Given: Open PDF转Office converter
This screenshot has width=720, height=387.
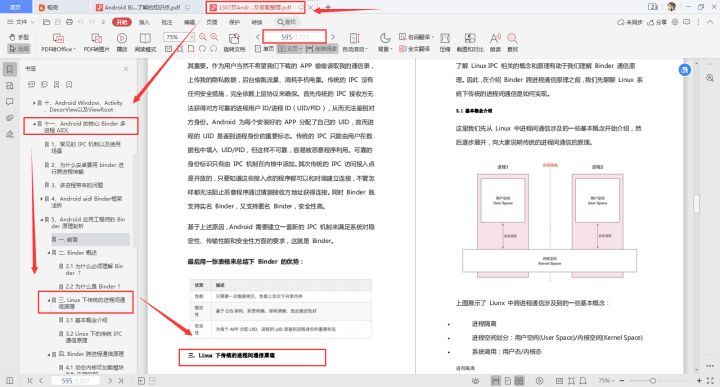Looking at the screenshot, I should [x=58, y=42].
